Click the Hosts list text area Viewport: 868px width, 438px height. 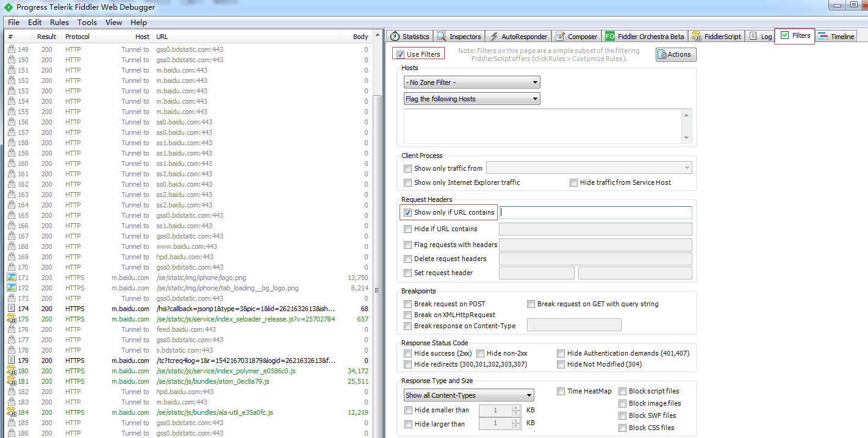547,126
